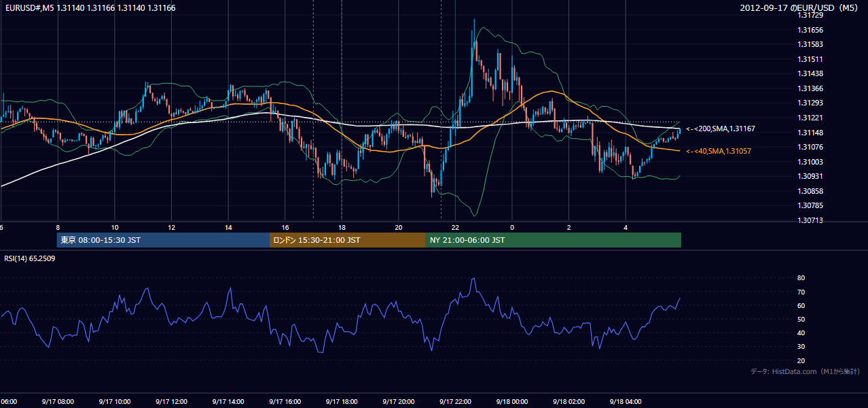Click the HistData.com data source credit
This screenshot has height=408, width=868.
806,371
